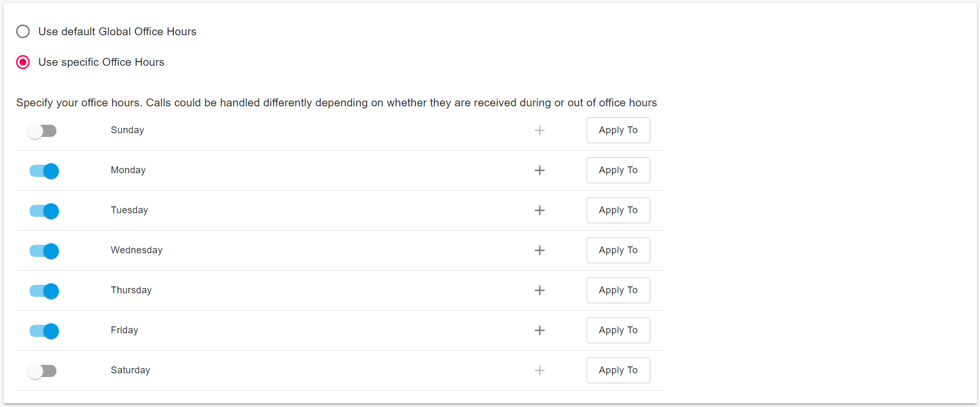Select Use default Global Office Hours

(23, 32)
